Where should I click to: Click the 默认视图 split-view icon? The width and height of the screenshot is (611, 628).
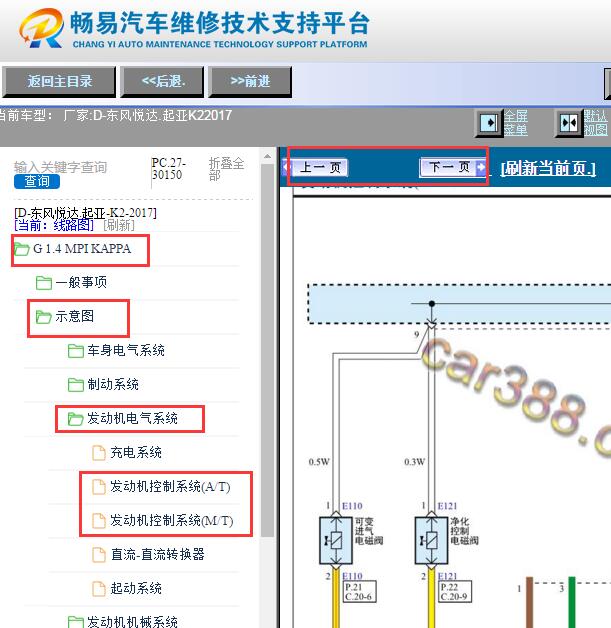[569, 123]
